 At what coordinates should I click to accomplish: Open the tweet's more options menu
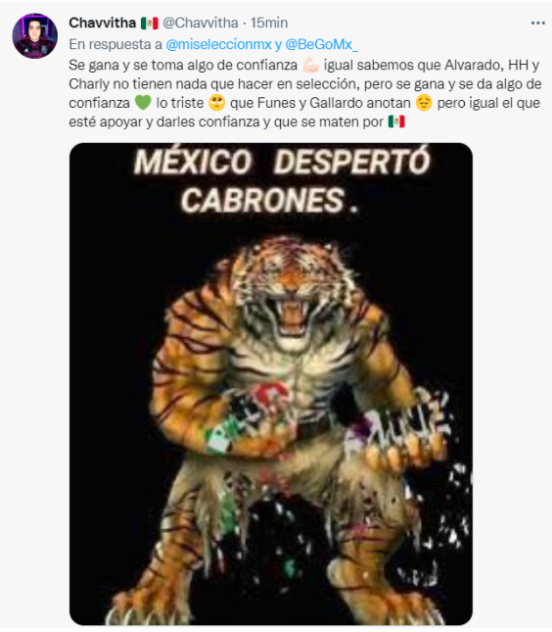pos(538,23)
